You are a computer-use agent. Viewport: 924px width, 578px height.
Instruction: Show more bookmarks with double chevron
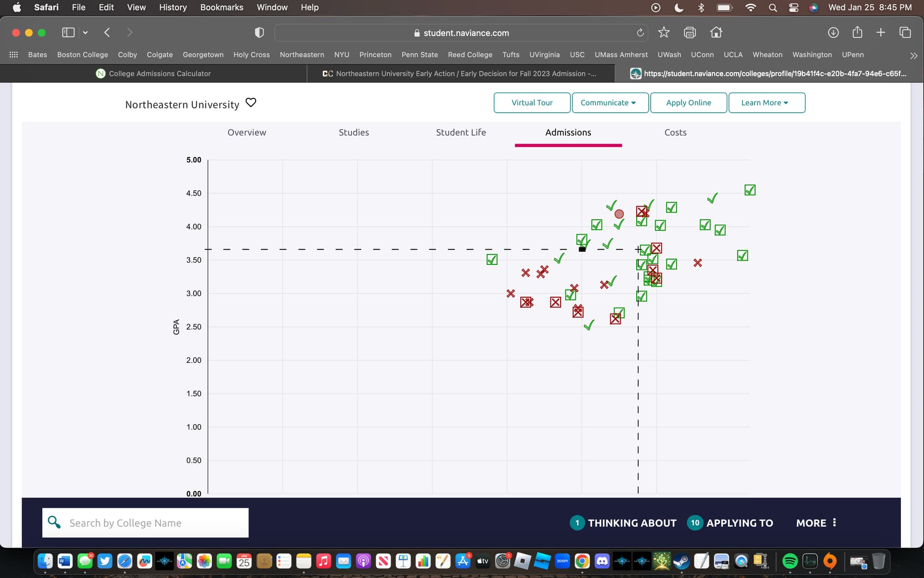(913, 55)
